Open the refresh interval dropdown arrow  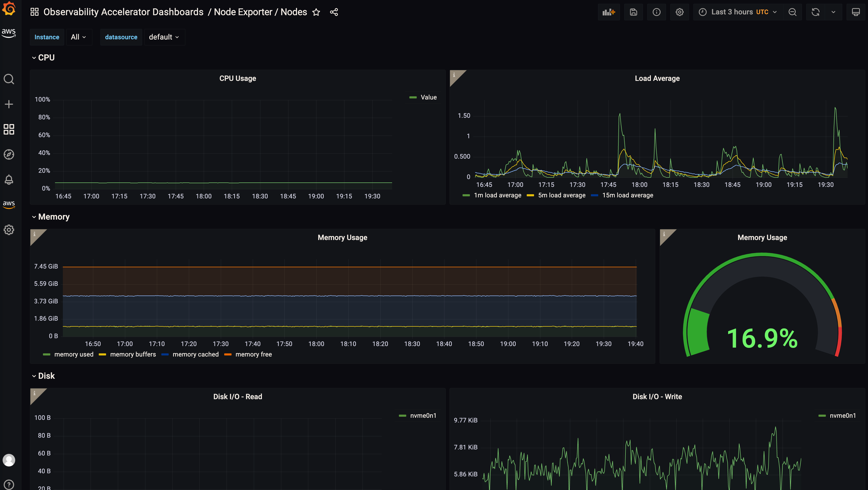(x=833, y=12)
